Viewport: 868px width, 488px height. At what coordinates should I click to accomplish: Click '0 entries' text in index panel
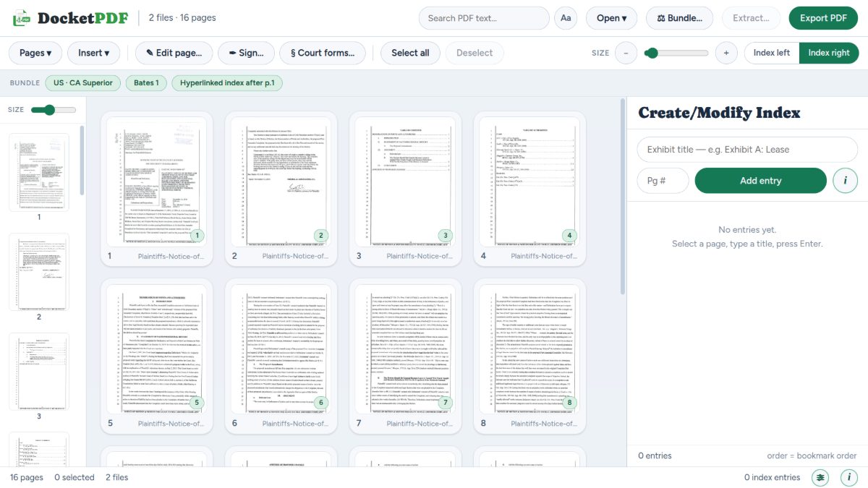(655, 455)
